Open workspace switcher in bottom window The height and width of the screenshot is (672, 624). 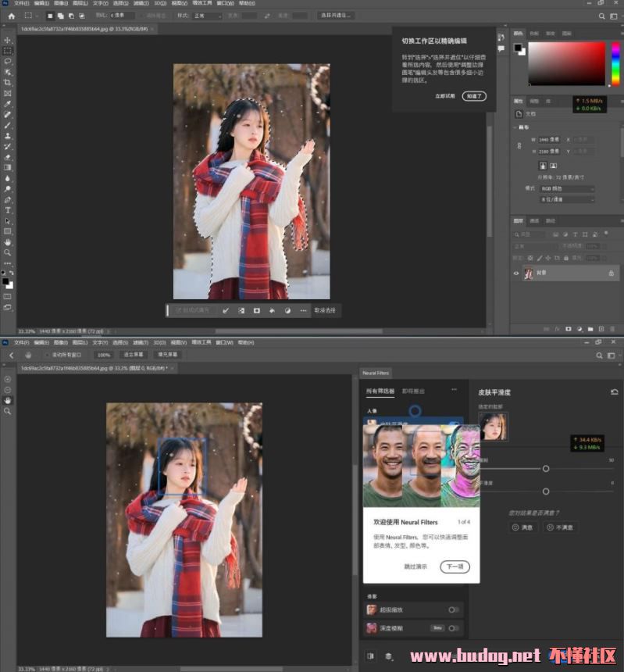click(x=612, y=356)
